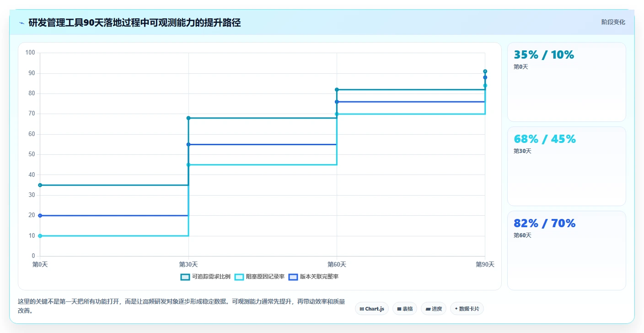Toggle the 版本关联完整率 series via its legend label
The image size is (644, 333).
[x=319, y=277]
